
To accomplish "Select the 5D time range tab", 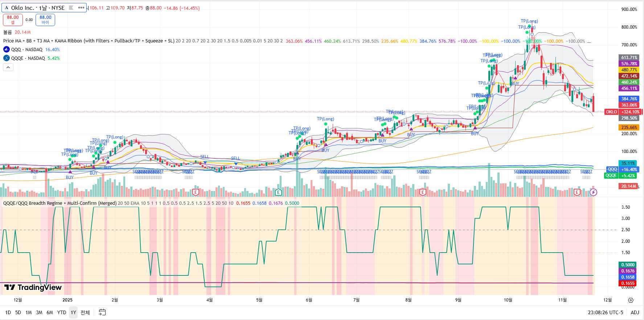I will [18, 312].
